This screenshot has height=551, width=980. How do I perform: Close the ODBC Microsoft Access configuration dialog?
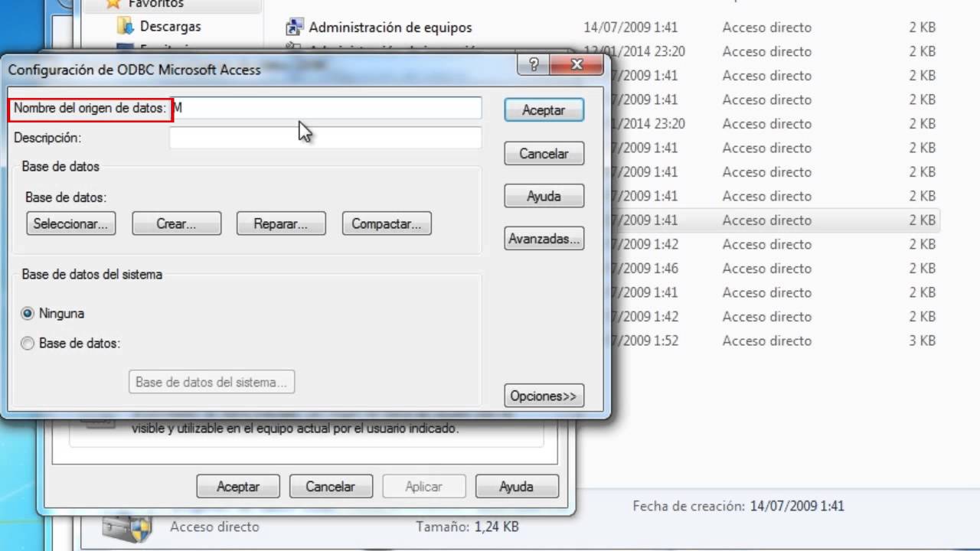[x=577, y=64]
